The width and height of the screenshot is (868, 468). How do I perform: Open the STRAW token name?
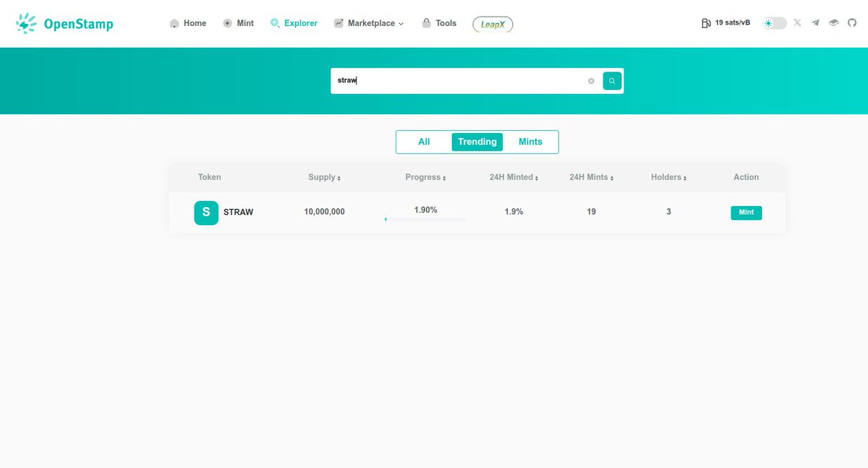click(238, 213)
